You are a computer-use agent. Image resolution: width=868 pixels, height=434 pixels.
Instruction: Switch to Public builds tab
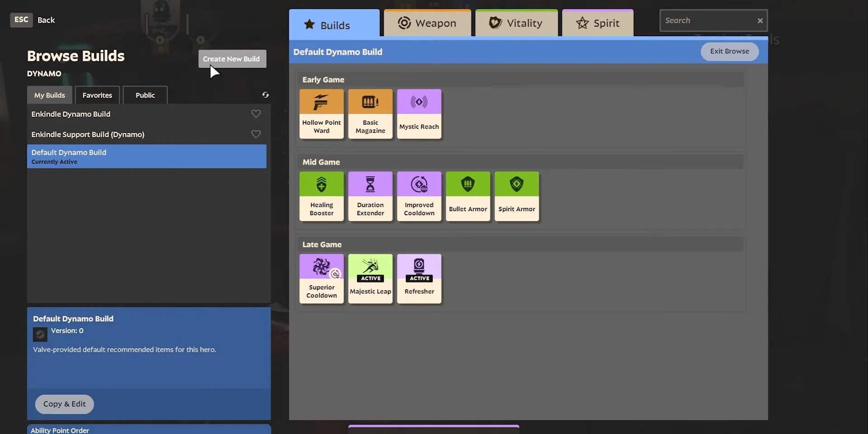coord(145,95)
